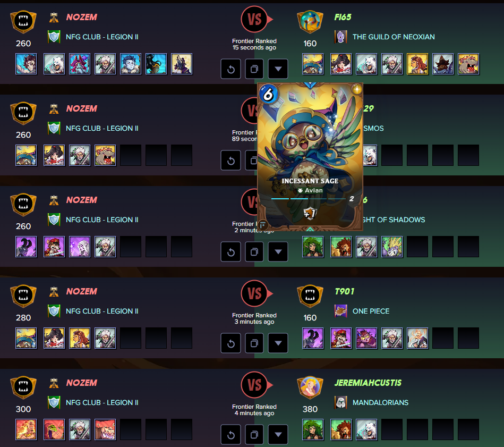Image resolution: width=504 pixels, height=447 pixels.
Task: Replay the battle from 2 minutes ago
Action: (x=230, y=252)
